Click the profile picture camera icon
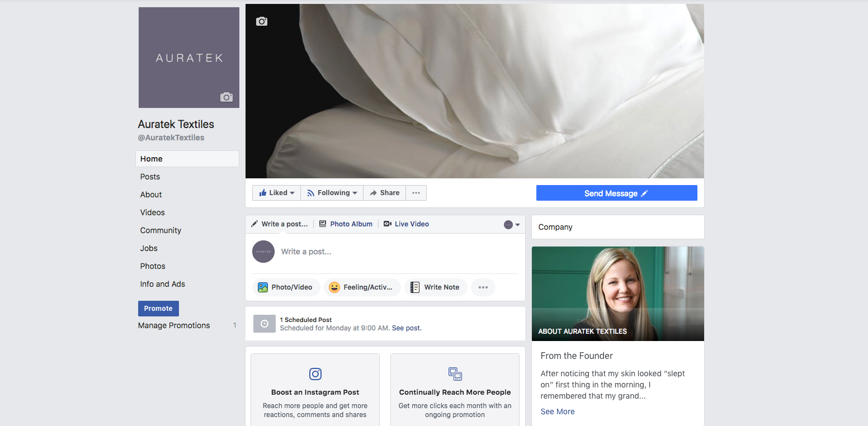Image resolution: width=868 pixels, height=426 pixels. pyautogui.click(x=227, y=97)
